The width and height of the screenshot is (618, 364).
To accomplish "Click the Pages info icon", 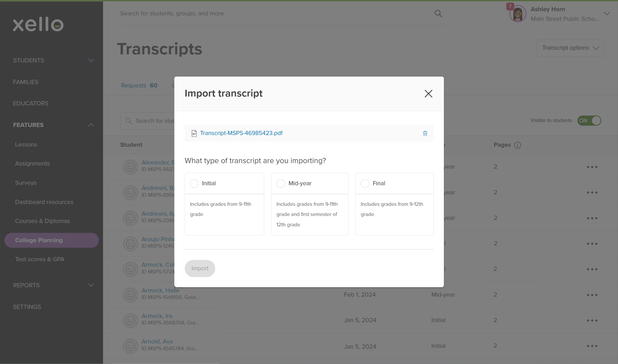I will coord(518,145).
